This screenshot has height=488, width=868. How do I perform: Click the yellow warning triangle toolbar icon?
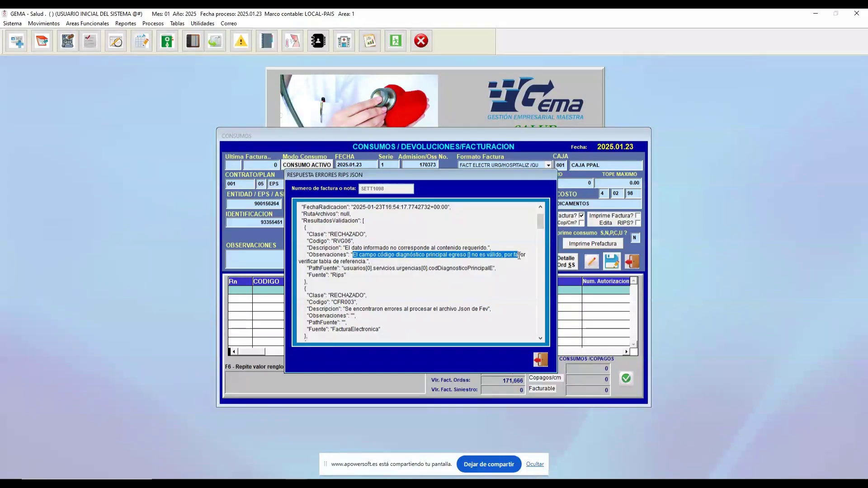click(x=241, y=41)
